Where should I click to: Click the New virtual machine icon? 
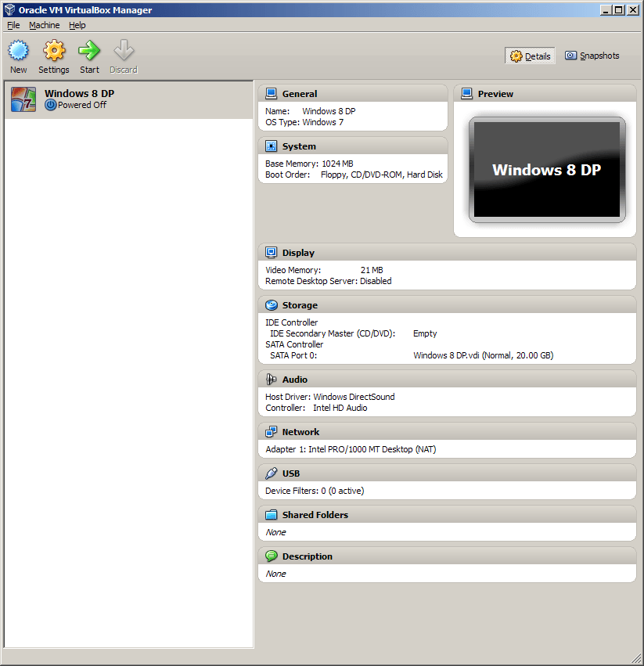18,52
